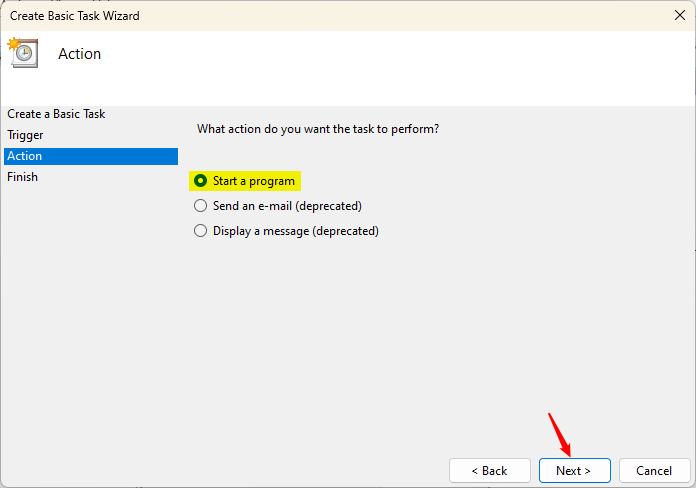Click the 'Start a program' label text
Image resolution: width=696 pixels, height=488 pixels.
pos(254,181)
